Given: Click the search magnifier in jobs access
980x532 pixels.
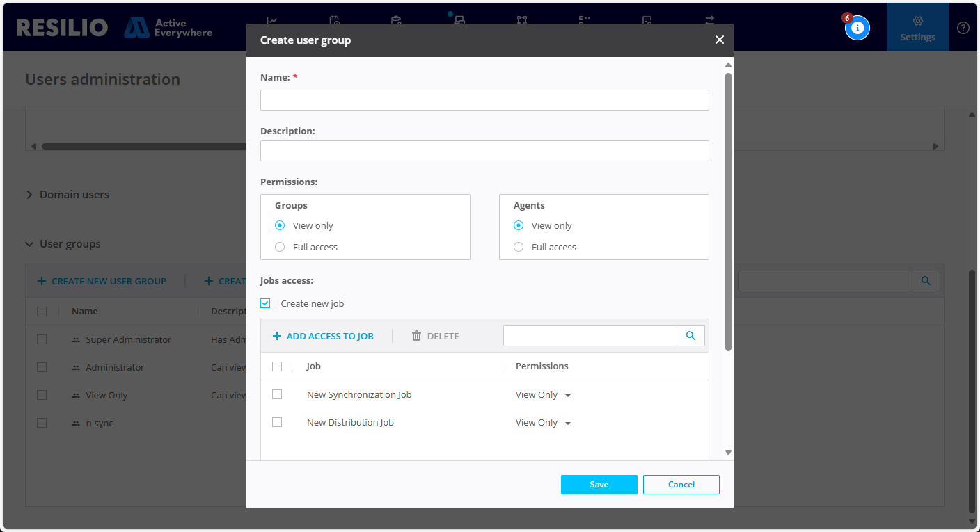Looking at the screenshot, I should (x=690, y=336).
